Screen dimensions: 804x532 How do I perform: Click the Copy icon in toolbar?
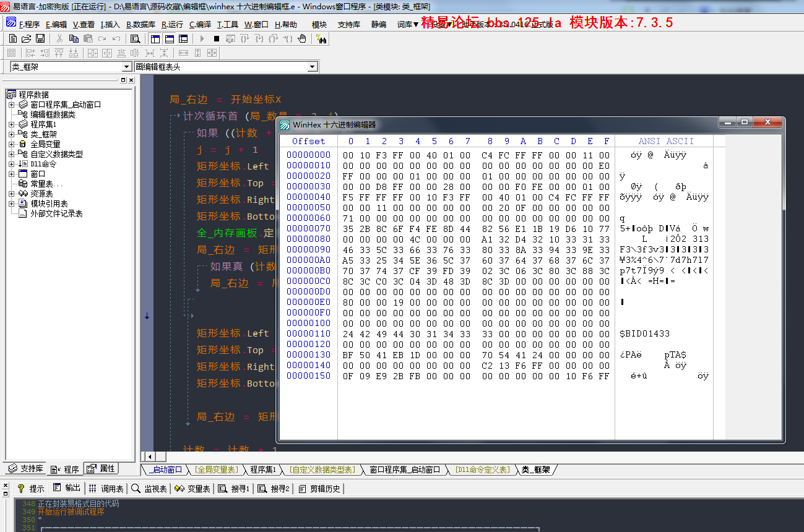[74, 38]
